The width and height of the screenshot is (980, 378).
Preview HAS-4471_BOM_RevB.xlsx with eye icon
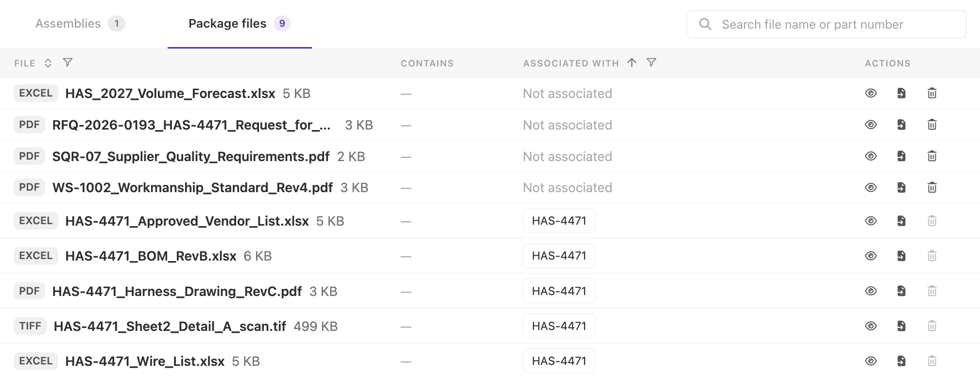871,256
